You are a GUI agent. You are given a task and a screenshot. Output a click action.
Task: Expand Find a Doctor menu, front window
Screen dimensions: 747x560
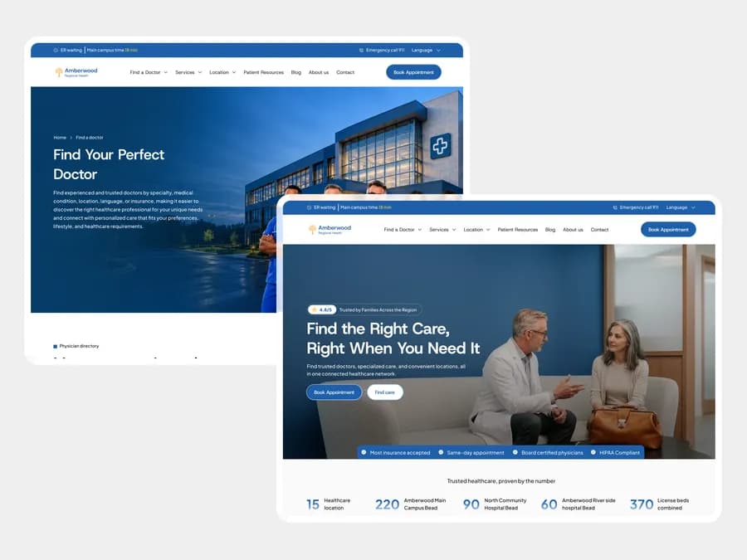[x=403, y=230]
